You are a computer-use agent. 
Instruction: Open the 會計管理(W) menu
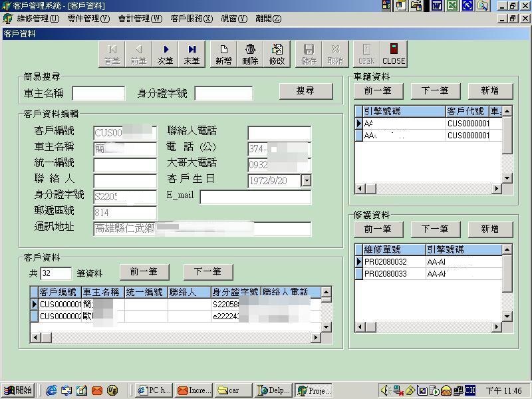tap(140, 19)
